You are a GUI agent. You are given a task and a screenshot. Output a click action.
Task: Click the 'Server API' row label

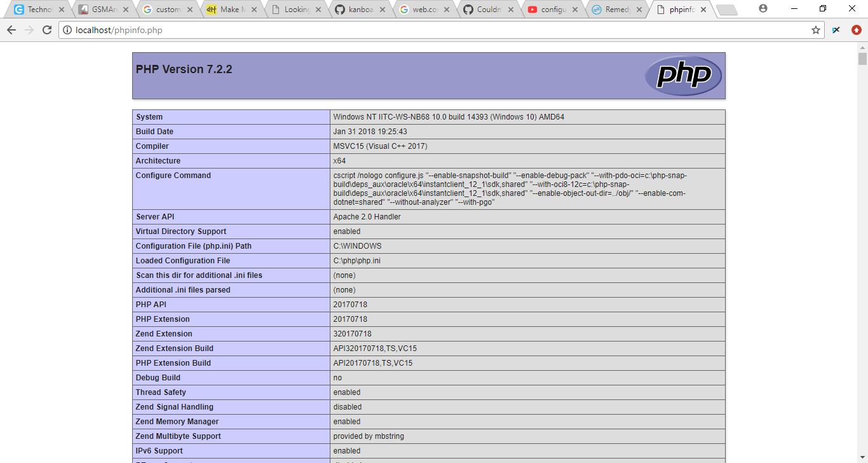pyautogui.click(x=156, y=217)
